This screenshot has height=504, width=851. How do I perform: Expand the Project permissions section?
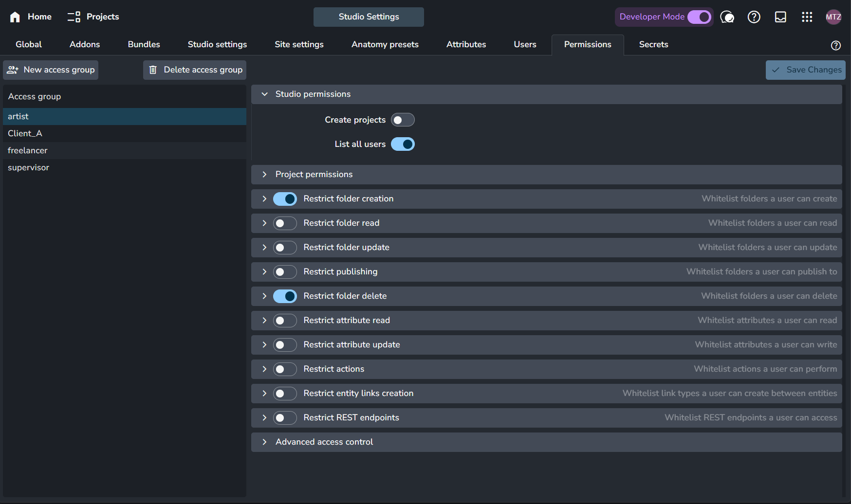pos(264,175)
